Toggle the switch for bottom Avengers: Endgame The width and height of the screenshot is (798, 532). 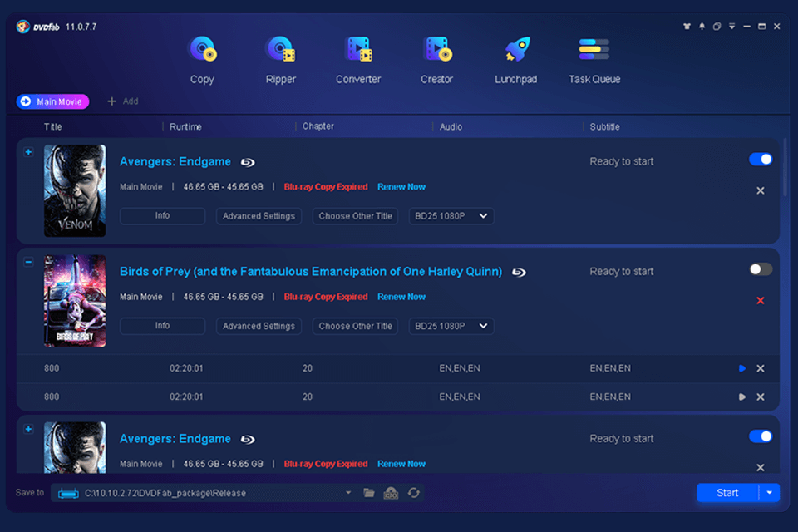(760, 436)
